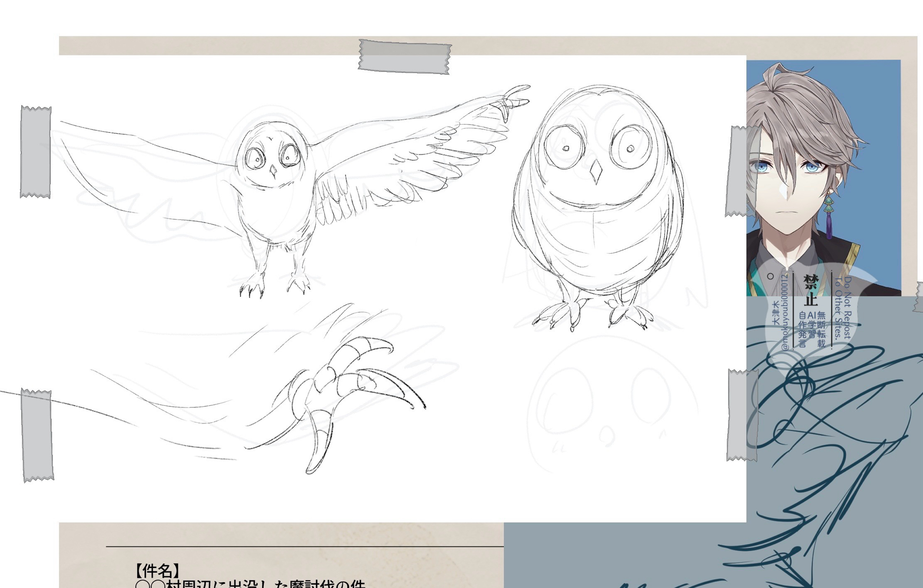Click the lower left gray tape strip
The height and width of the screenshot is (588, 923).
37,435
